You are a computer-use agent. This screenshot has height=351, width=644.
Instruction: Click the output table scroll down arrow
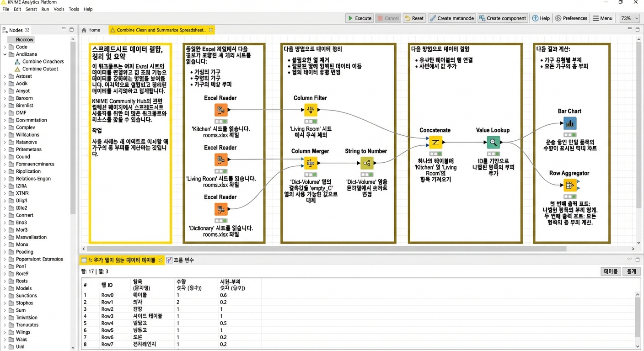[x=637, y=347]
